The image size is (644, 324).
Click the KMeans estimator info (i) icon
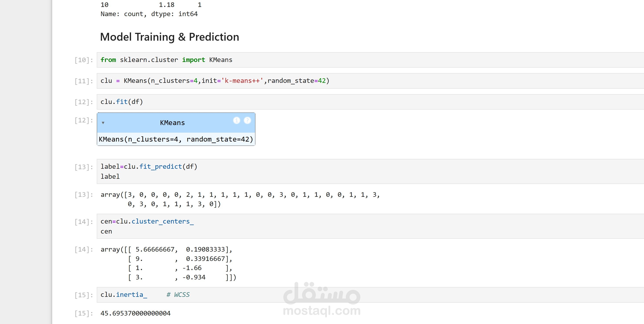tap(236, 120)
